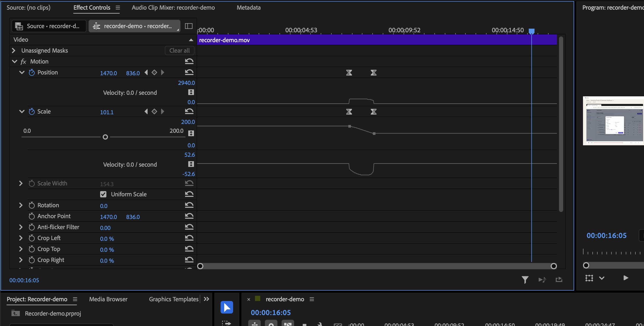Toggle animation stopwatch for Scale
This screenshot has width=644, height=326.
[32, 111]
